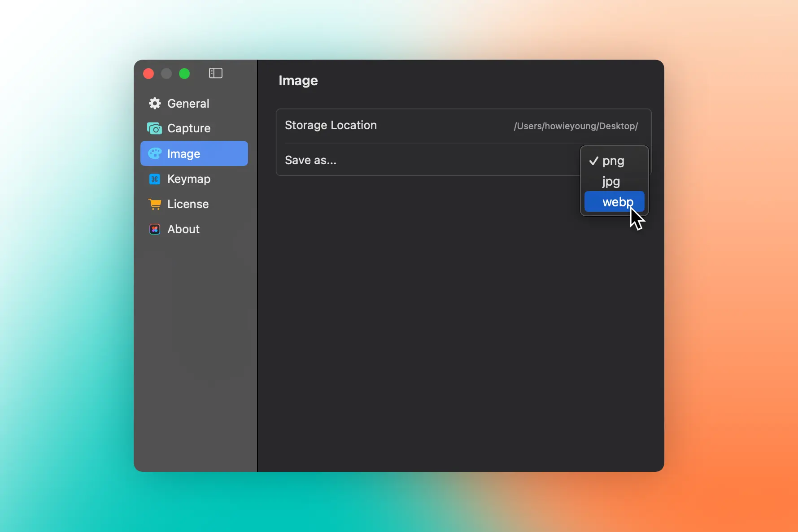Choose jpg from the format menu
Viewport: 798px width, 532px height.
pyautogui.click(x=611, y=182)
